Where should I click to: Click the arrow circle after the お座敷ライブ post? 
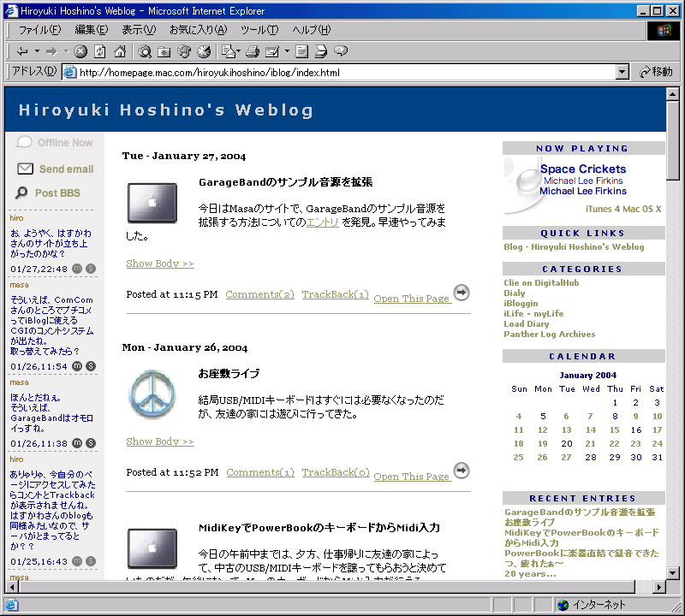coord(461,471)
